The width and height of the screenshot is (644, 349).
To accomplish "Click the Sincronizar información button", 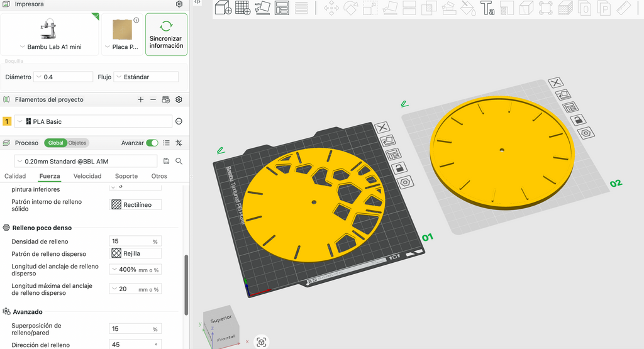I will (166, 35).
